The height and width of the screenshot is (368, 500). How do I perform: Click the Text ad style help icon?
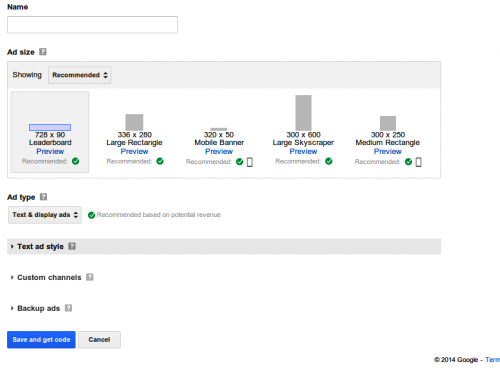click(72, 246)
